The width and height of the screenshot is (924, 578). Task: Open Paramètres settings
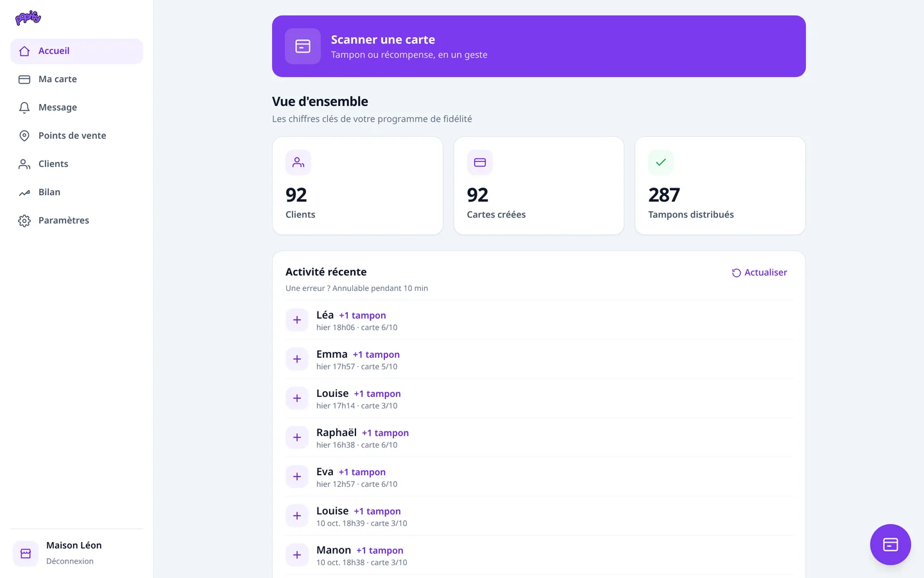[x=77, y=221]
